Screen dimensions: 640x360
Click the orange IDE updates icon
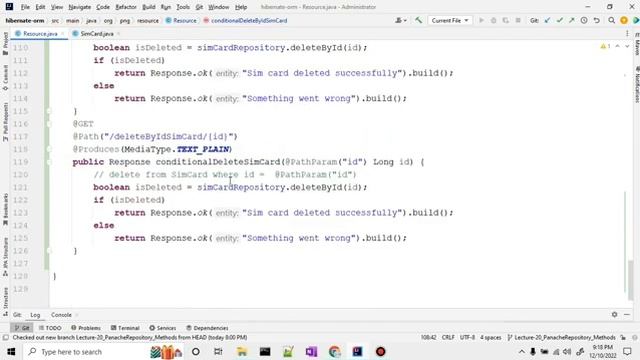[x=624, y=20]
